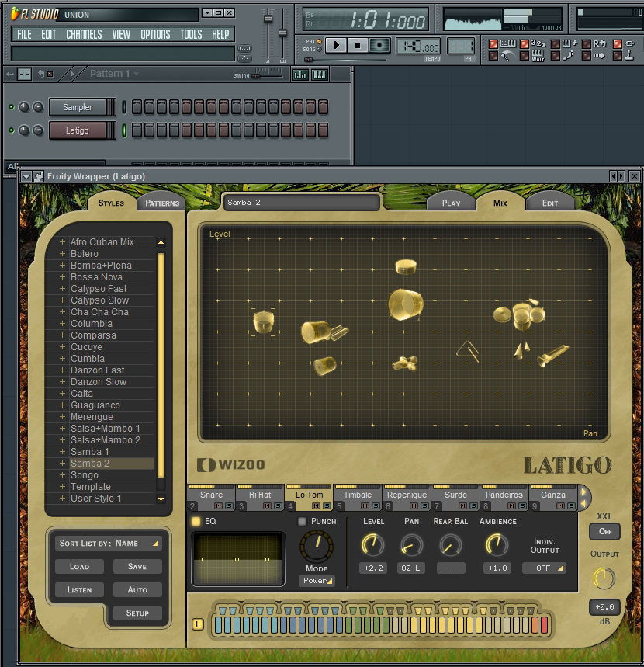Click the L button beside the keyboard strip
This screenshot has height=667, width=644.
[x=198, y=624]
